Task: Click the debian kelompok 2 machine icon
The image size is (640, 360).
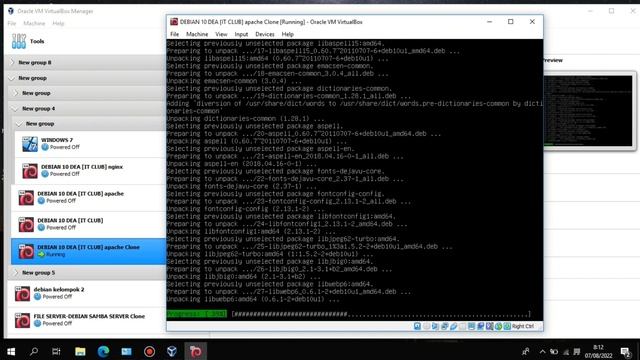Action: 22,293
